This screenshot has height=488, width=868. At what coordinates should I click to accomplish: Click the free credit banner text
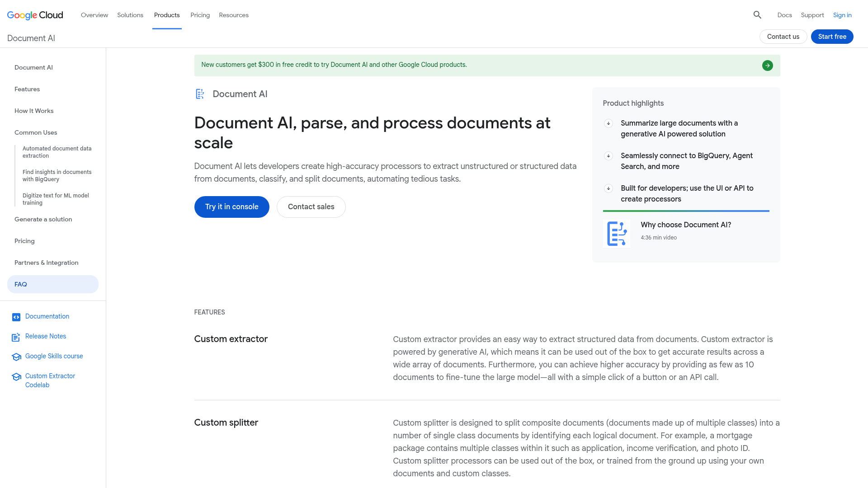[x=334, y=65]
